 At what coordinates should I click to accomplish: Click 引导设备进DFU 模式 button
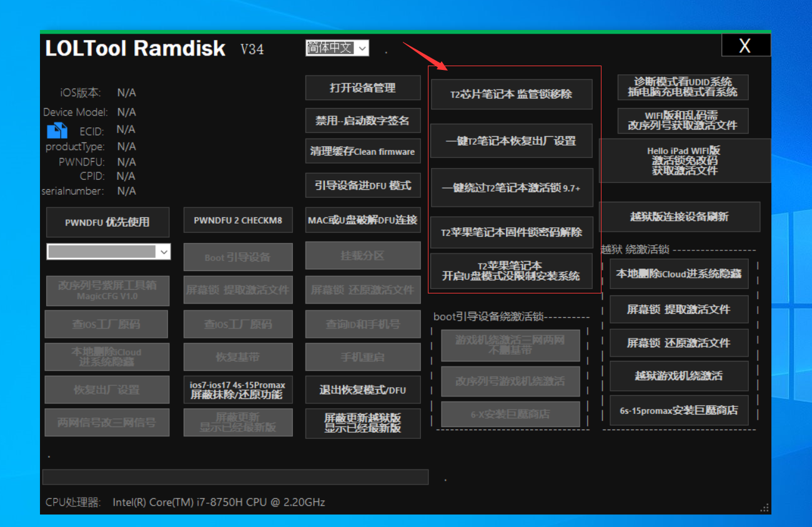coord(363,185)
